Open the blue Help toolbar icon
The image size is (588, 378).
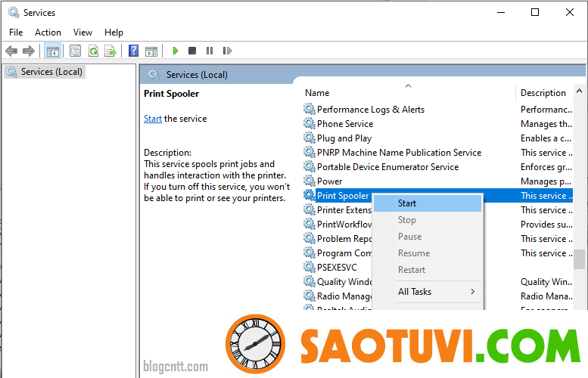coord(133,51)
